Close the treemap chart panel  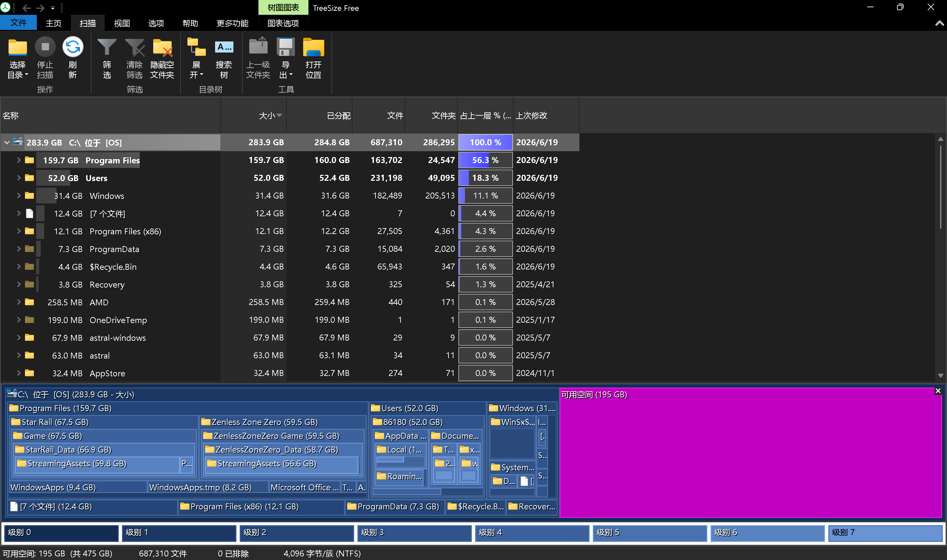(x=937, y=391)
